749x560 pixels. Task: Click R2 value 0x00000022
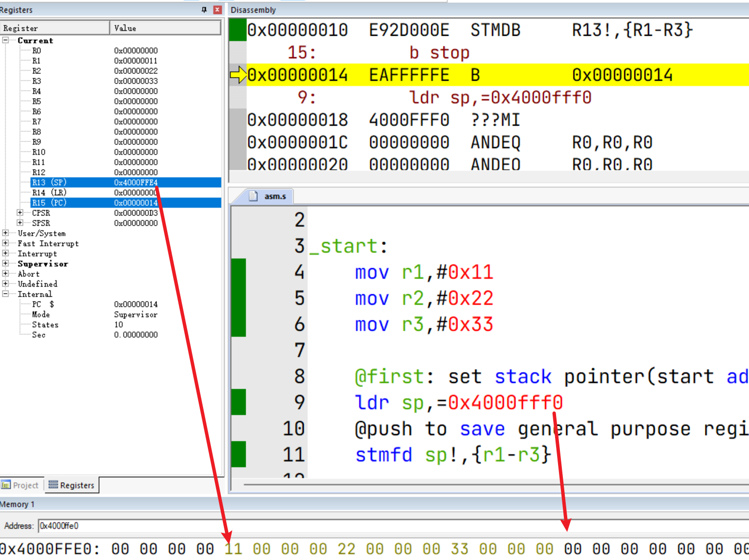tap(136, 71)
